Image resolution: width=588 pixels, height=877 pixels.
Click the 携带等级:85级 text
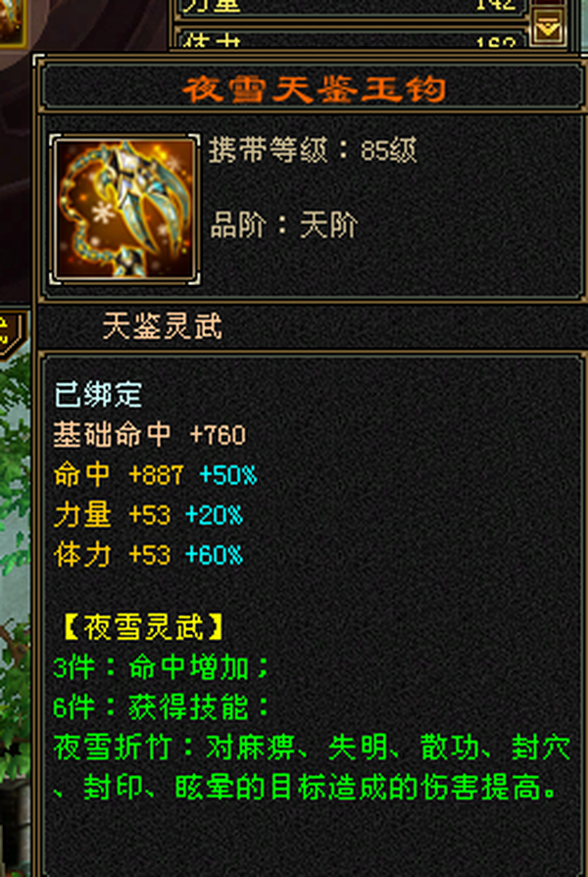coord(313,150)
